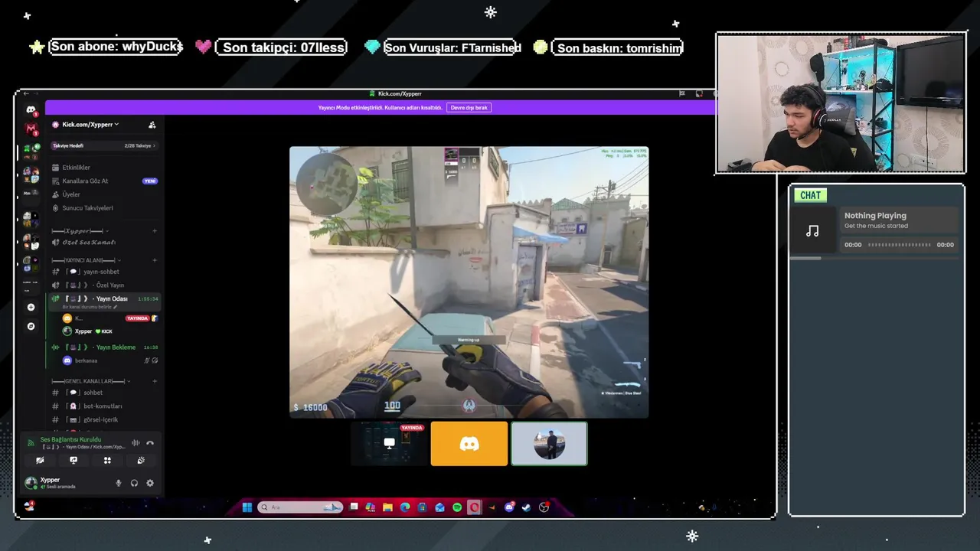Select the orange Discord participant tile
Viewport: 980px width, 551px height.
pyautogui.click(x=469, y=443)
